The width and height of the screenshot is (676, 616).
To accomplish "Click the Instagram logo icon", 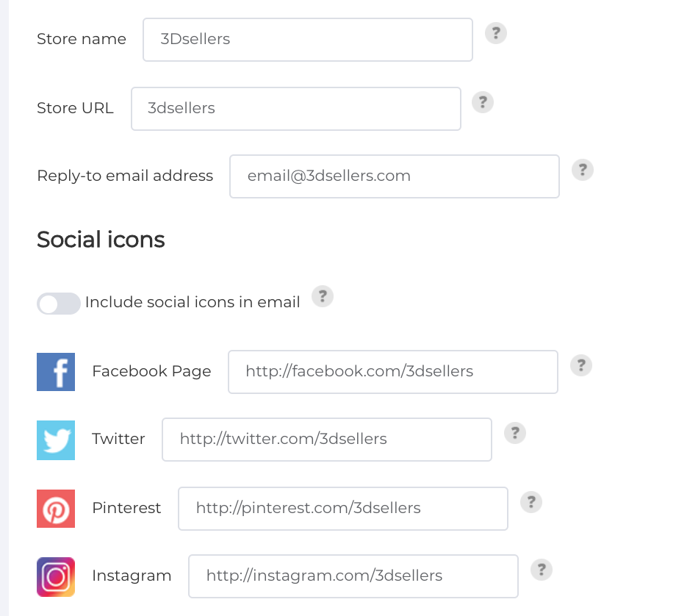I will tap(56, 577).
